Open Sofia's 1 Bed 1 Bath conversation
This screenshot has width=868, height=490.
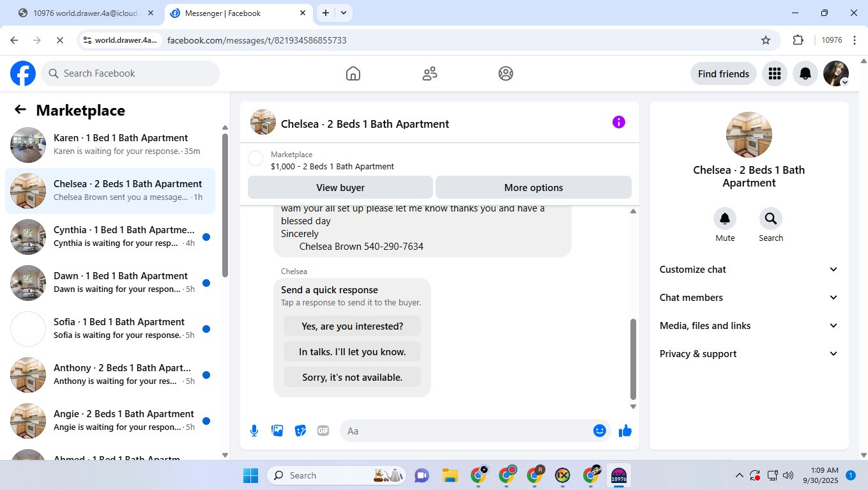pyautogui.click(x=110, y=329)
